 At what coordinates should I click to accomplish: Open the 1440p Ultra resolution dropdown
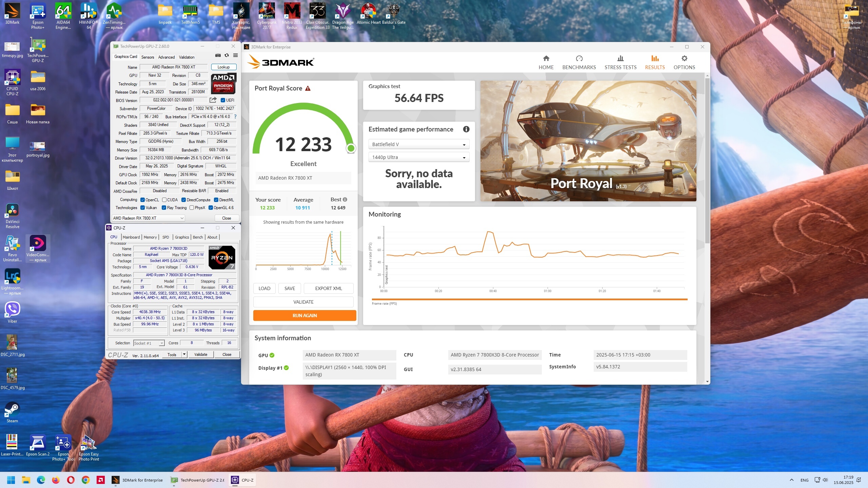pos(419,157)
